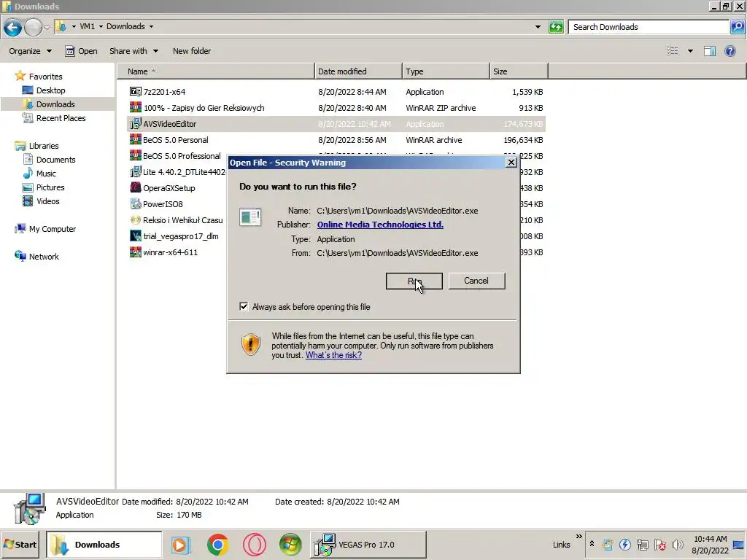Show hidden system tray icons
The image size is (747, 560).
pyautogui.click(x=592, y=543)
